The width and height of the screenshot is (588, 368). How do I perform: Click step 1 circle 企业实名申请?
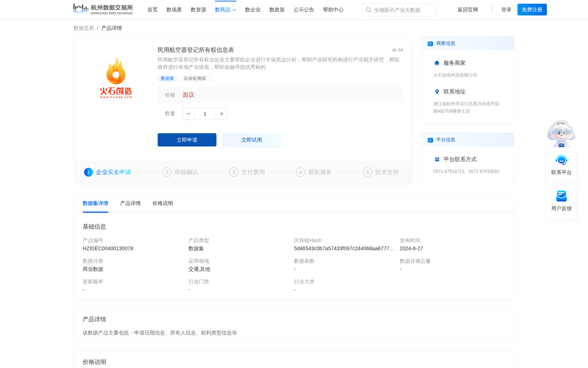(89, 172)
